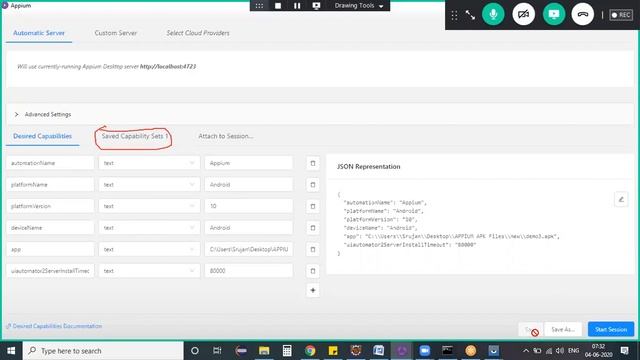
Task: Open type dropdown for uiautomator2ServerInstallTimeout
Action: pos(149,271)
